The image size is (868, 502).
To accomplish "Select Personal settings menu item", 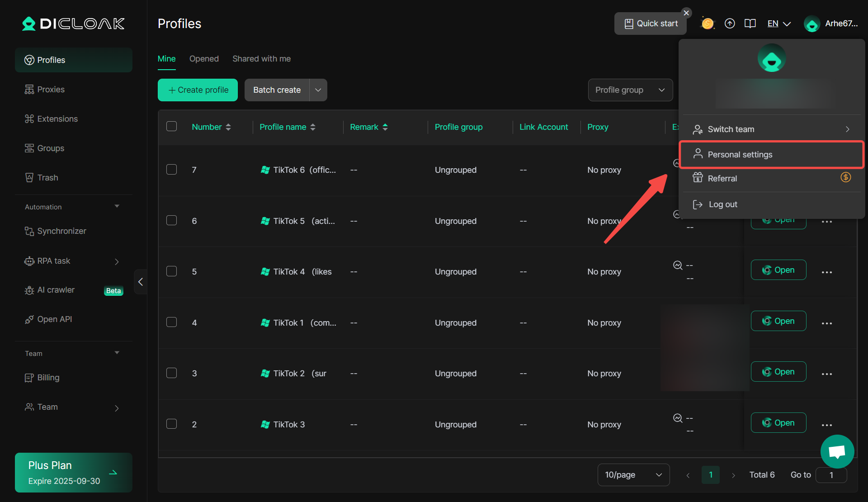I will point(772,155).
